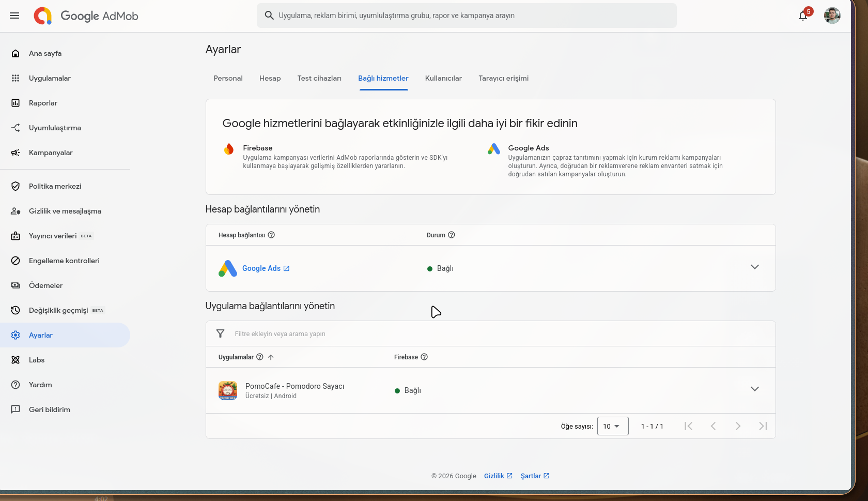
Task: Click the Gizlilik ve mesajlaşma icon
Action: [x=16, y=211]
